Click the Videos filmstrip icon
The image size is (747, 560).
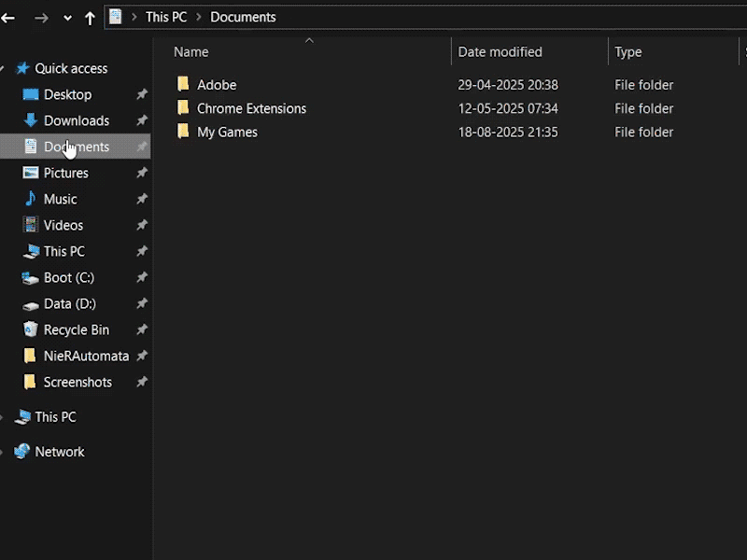click(31, 225)
